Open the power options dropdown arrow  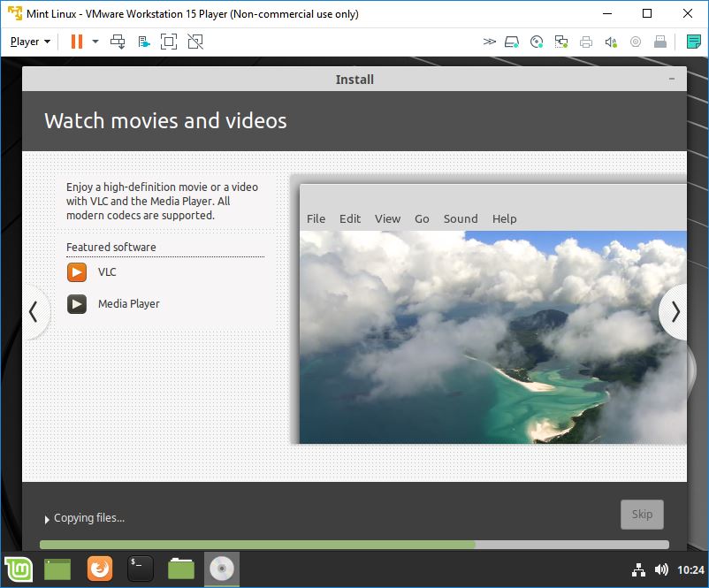click(95, 42)
